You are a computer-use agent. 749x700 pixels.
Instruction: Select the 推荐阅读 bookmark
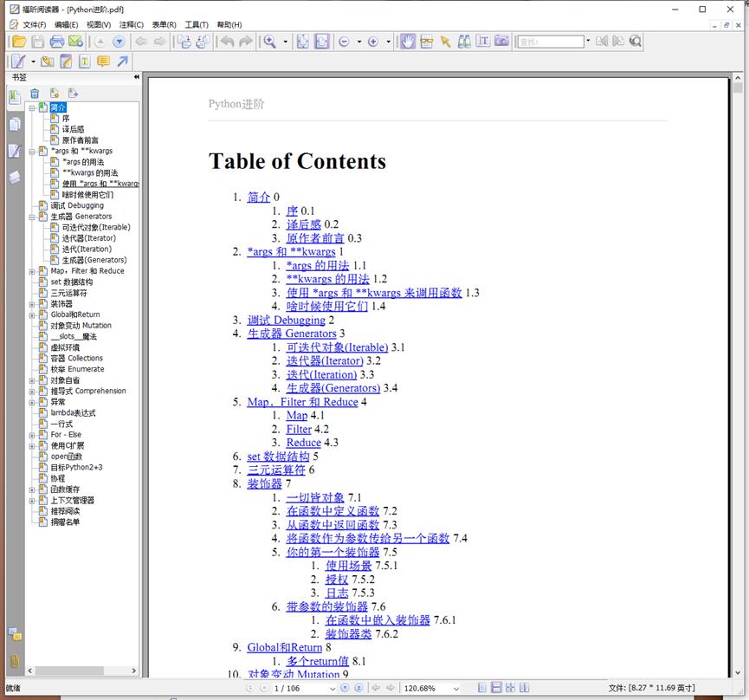[65, 511]
